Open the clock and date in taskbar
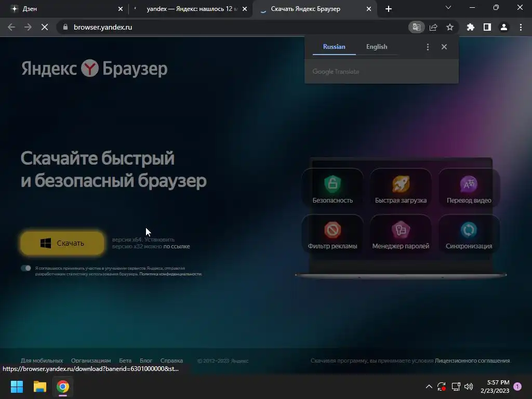Image resolution: width=532 pixels, height=399 pixels. point(495,387)
